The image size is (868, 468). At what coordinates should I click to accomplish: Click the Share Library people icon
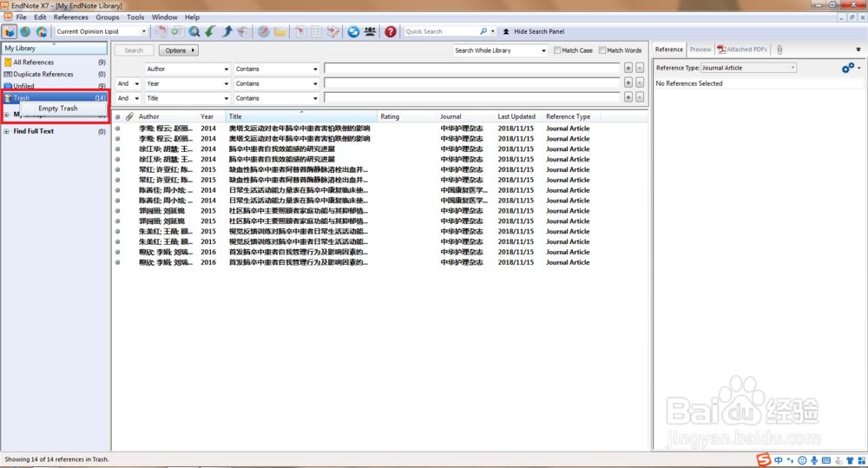[370, 31]
